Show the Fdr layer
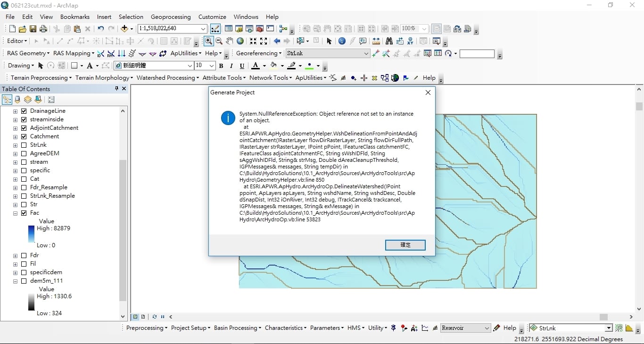 pos(24,255)
